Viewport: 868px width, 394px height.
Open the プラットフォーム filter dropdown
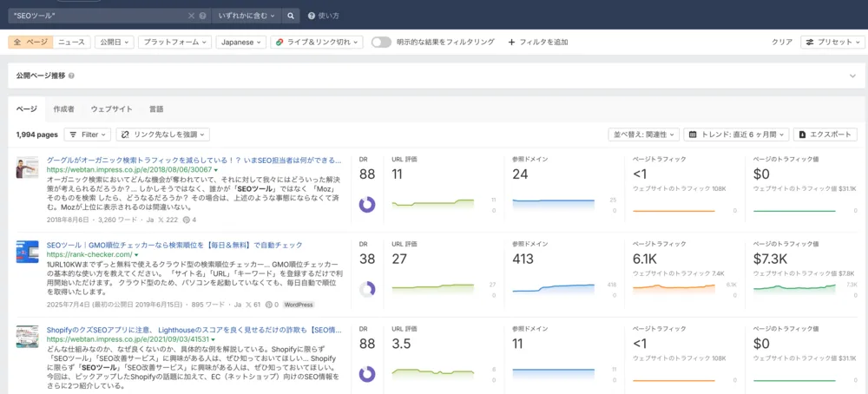coord(174,42)
